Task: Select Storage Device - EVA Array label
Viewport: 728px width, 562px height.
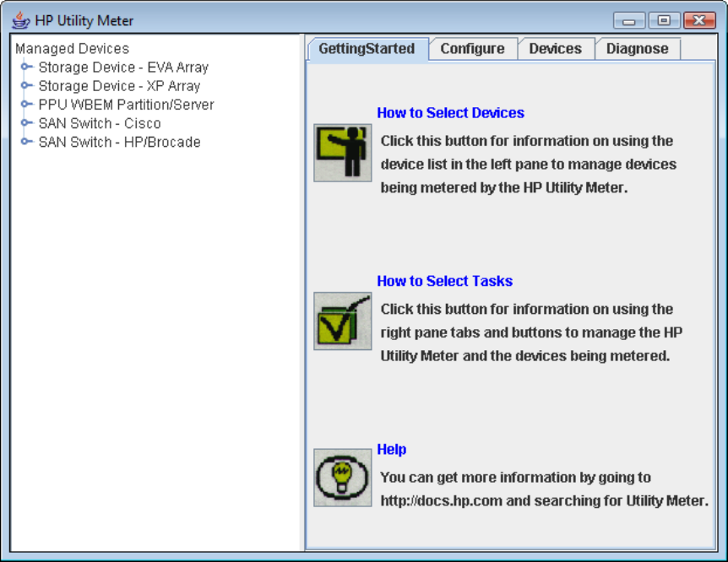Action: coord(123,68)
